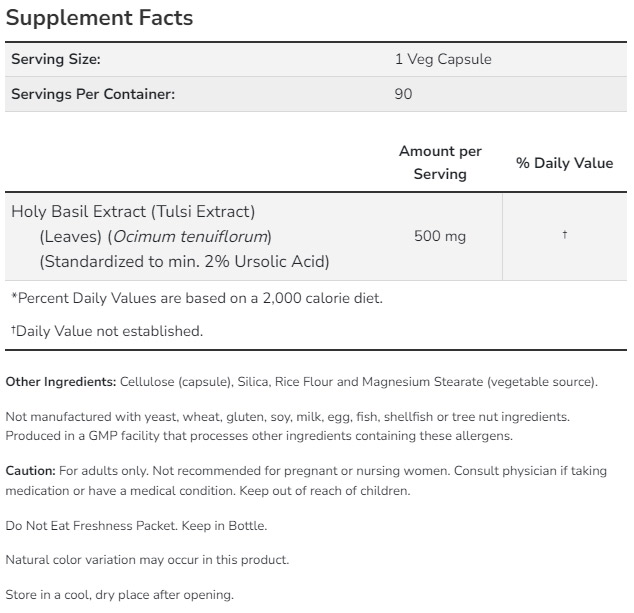Click the dagger symbol in Daily Value cell
Viewport: 634px width, 613px height.
[x=564, y=235]
